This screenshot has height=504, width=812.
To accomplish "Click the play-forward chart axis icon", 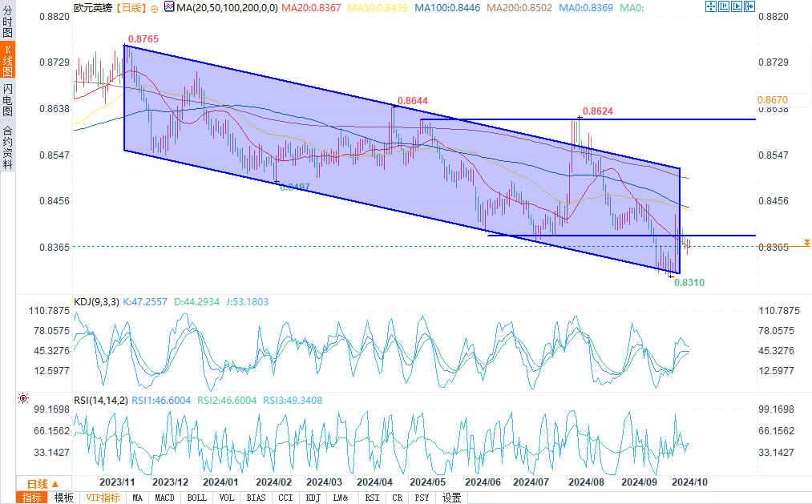I will (736, 6).
